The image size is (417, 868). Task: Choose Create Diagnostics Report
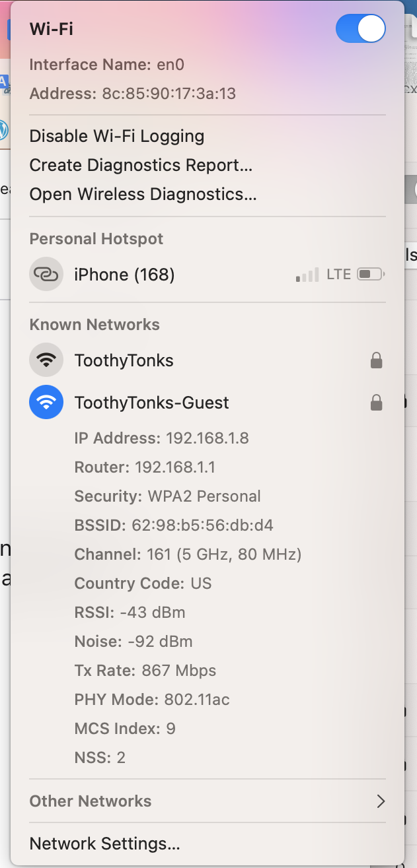tap(141, 165)
